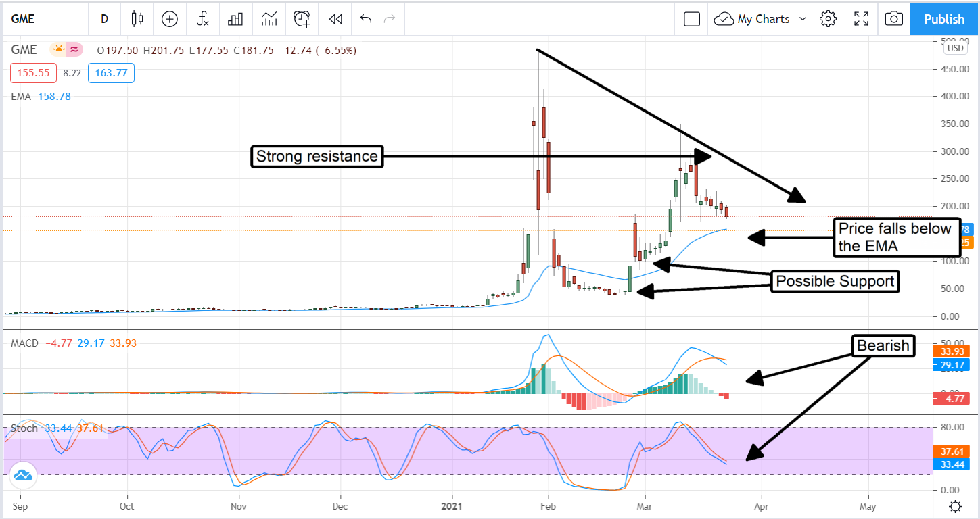Click the red −4.77 histogram axis label

click(953, 399)
